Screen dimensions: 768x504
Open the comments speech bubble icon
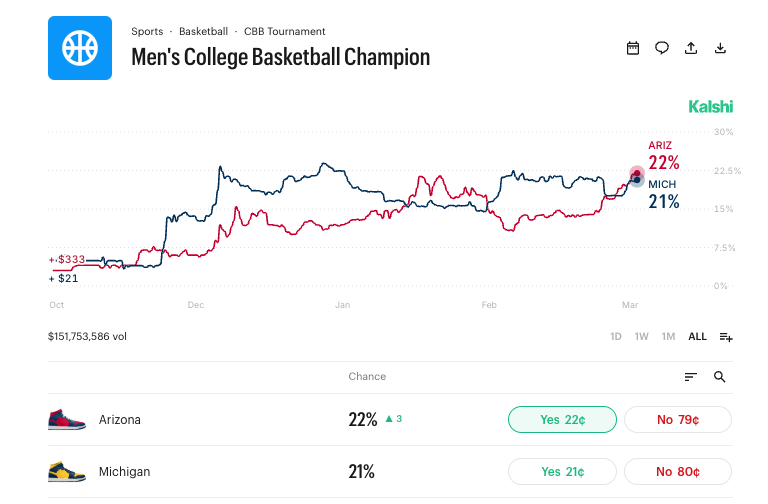point(662,48)
